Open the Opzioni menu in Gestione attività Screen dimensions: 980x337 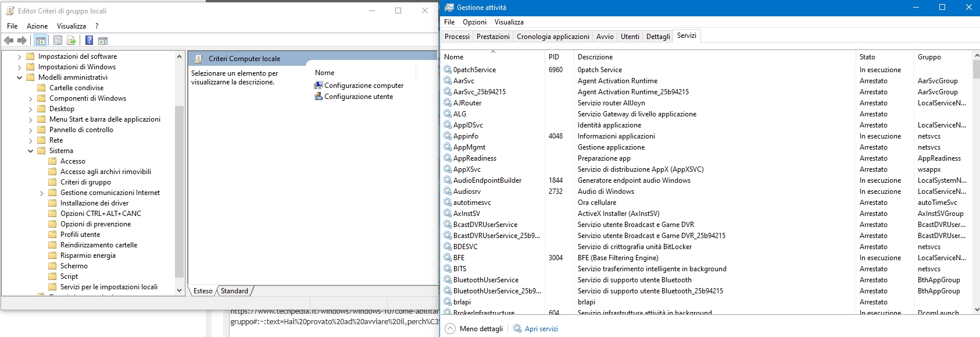474,22
